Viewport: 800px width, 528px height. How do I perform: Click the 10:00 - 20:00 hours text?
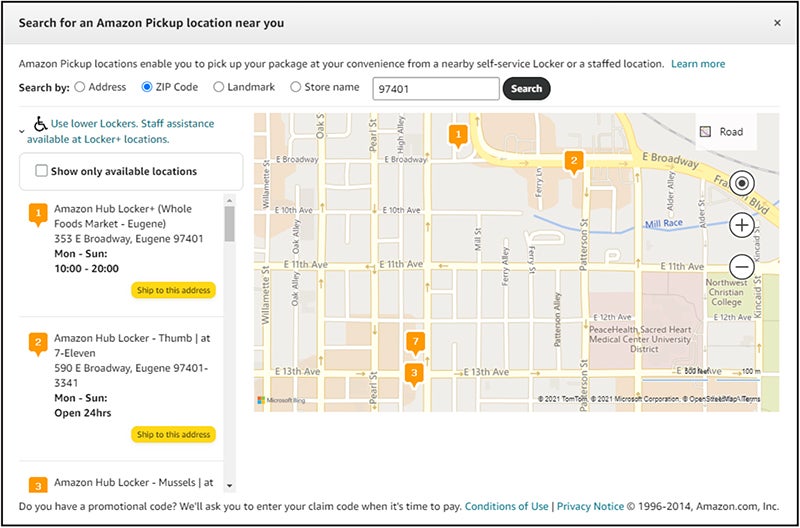click(x=86, y=268)
